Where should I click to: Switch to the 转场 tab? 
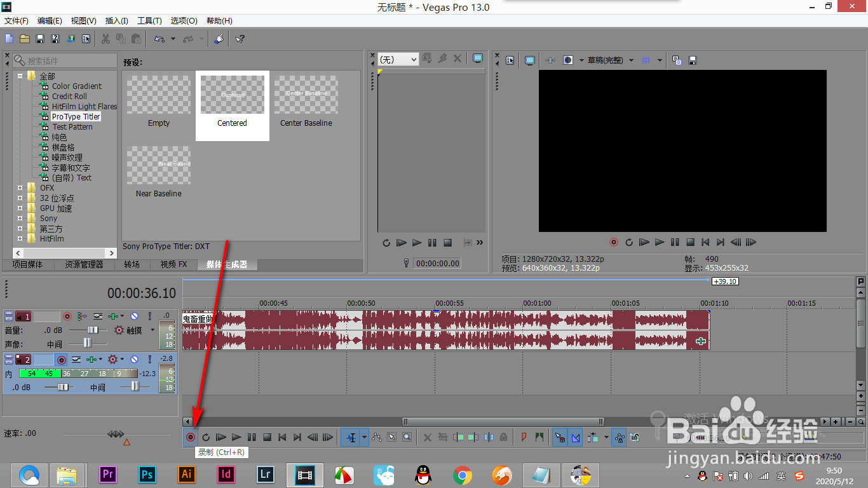click(132, 264)
